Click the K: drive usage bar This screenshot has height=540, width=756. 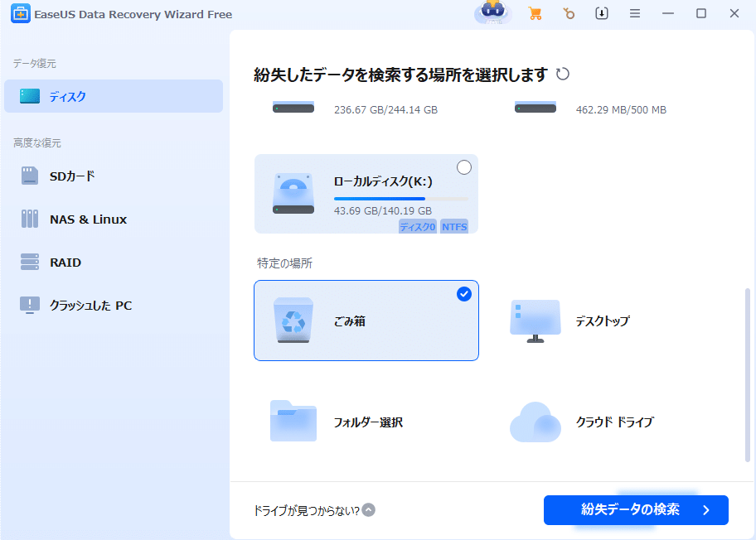[x=400, y=199]
